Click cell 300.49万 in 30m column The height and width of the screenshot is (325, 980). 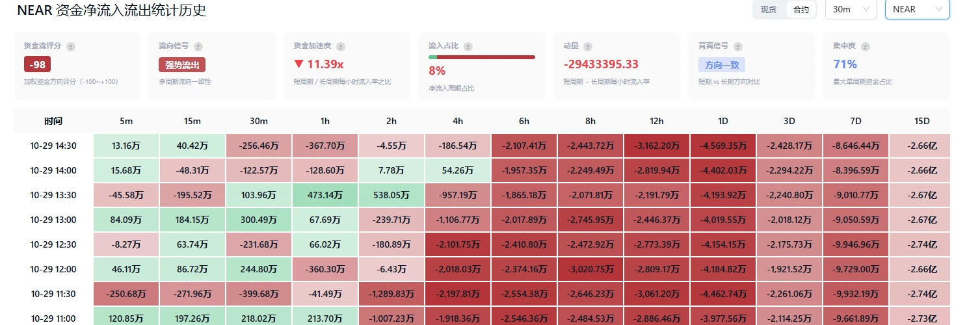(x=259, y=220)
